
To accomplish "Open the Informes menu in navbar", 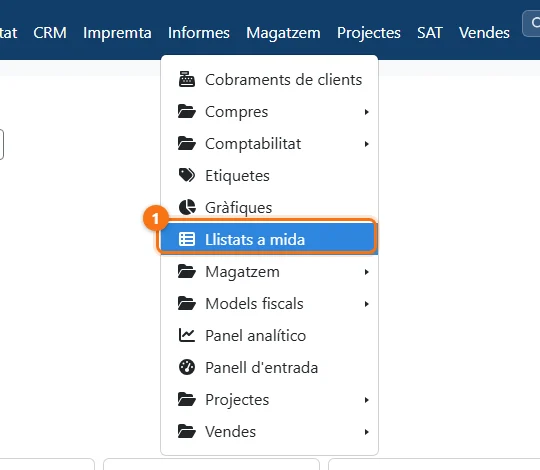I will click(x=199, y=33).
